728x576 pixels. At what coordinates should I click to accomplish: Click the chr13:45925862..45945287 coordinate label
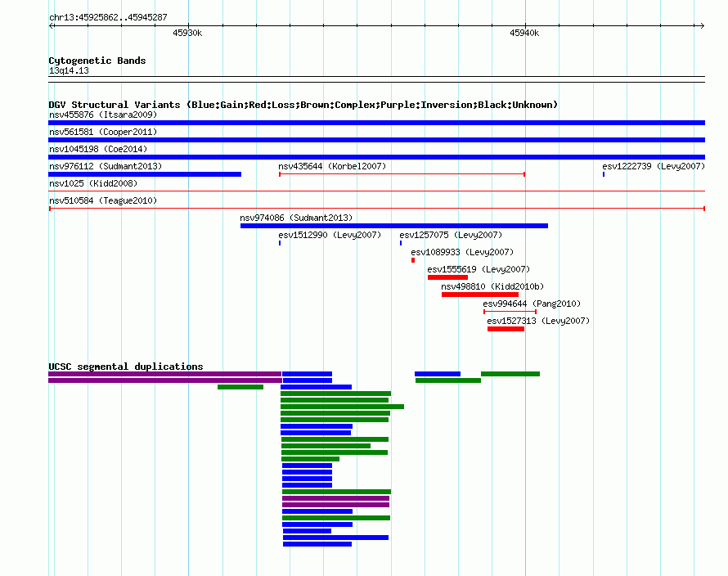[108, 17]
